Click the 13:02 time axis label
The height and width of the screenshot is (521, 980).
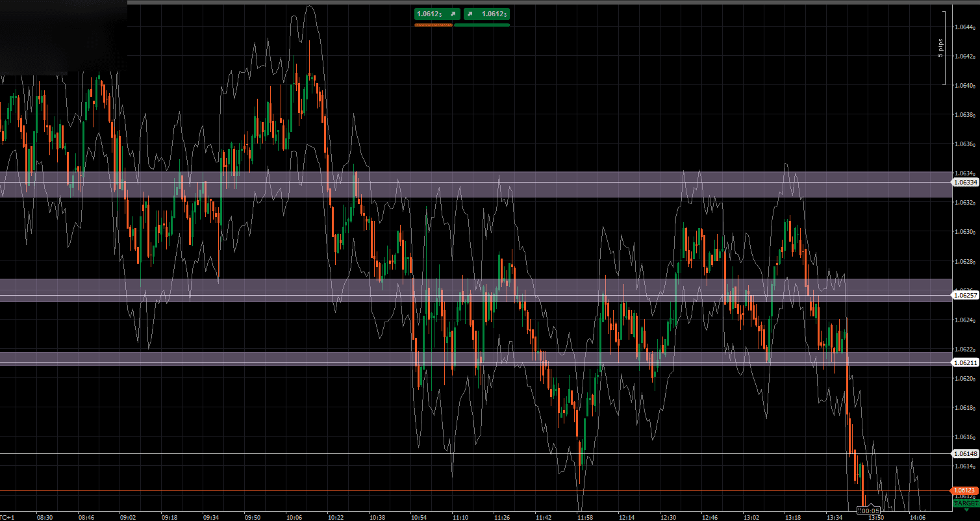click(x=751, y=517)
